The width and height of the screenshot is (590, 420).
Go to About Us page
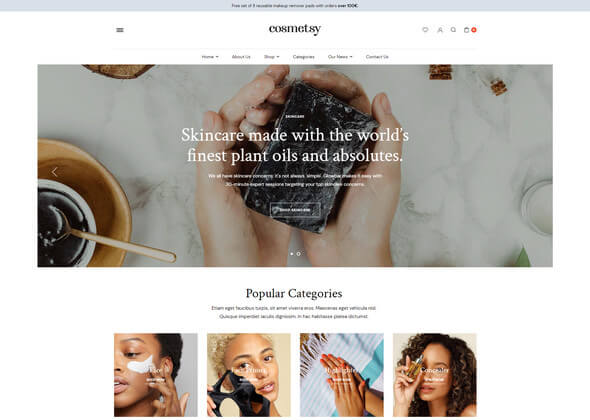point(241,57)
